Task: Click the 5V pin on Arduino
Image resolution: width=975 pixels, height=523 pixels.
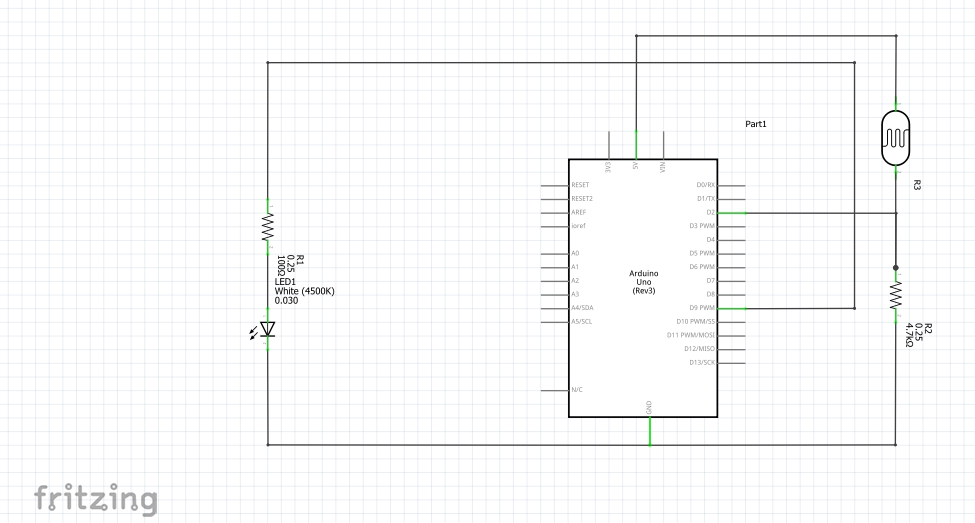Action: (x=635, y=145)
